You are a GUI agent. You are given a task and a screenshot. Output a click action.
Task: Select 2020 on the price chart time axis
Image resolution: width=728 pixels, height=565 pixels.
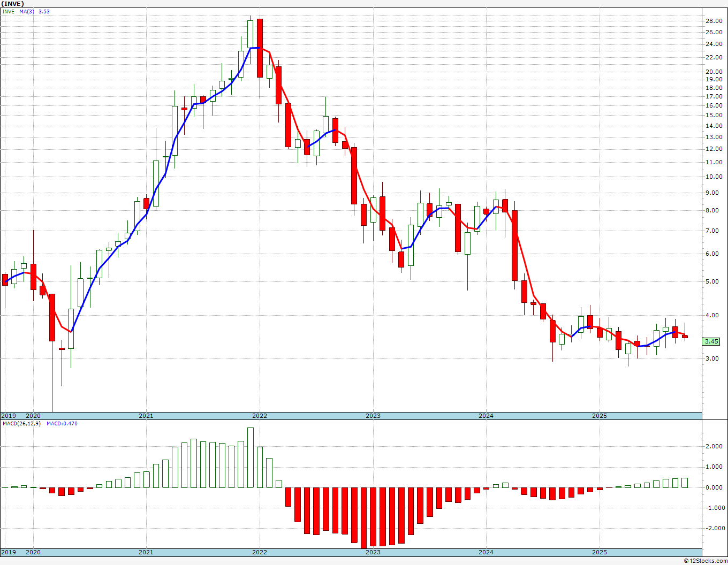[x=33, y=416]
